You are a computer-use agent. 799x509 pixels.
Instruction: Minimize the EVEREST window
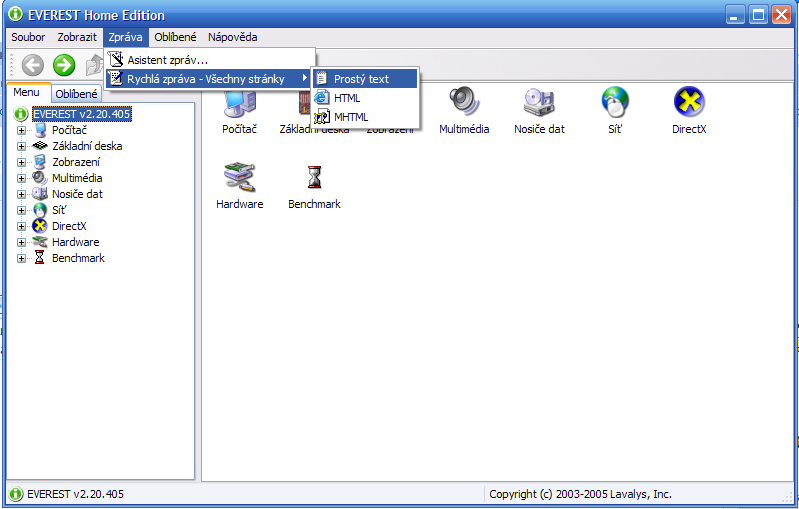[734, 15]
